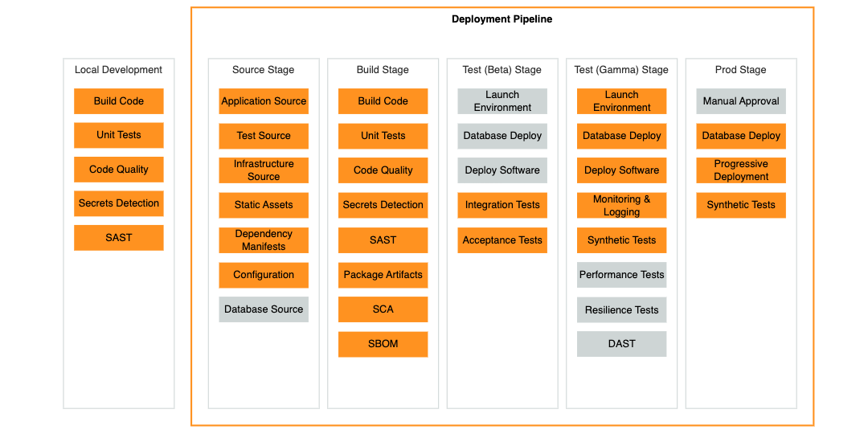Viewport: 868px width, 434px height.
Task: Select the Application Source box
Action: [264, 101]
